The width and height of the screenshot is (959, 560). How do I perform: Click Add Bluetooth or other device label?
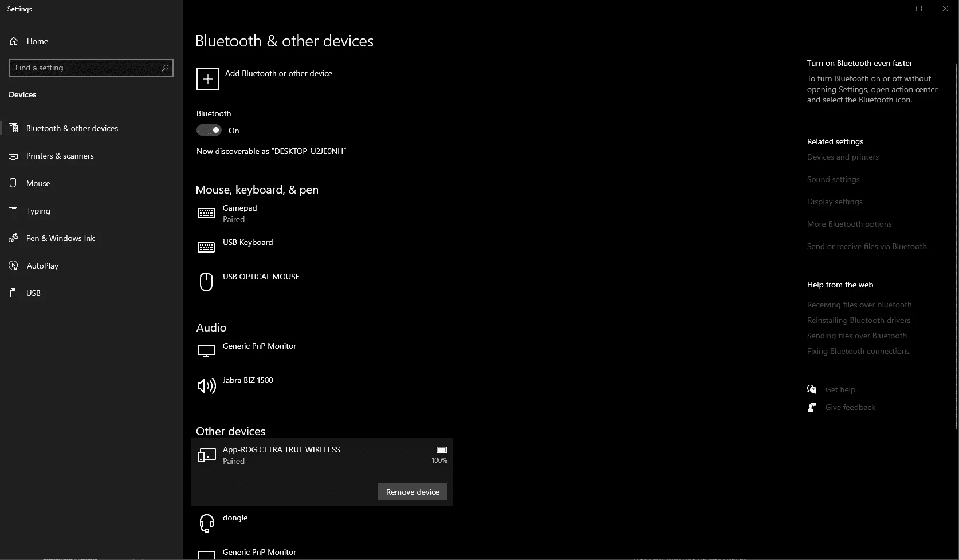pos(278,73)
